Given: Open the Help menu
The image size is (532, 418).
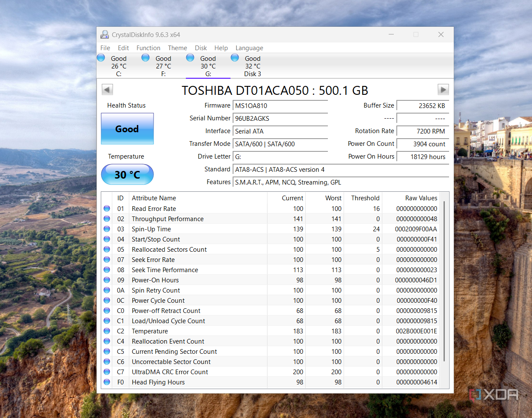Looking at the screenshot, I should [221, 48].
